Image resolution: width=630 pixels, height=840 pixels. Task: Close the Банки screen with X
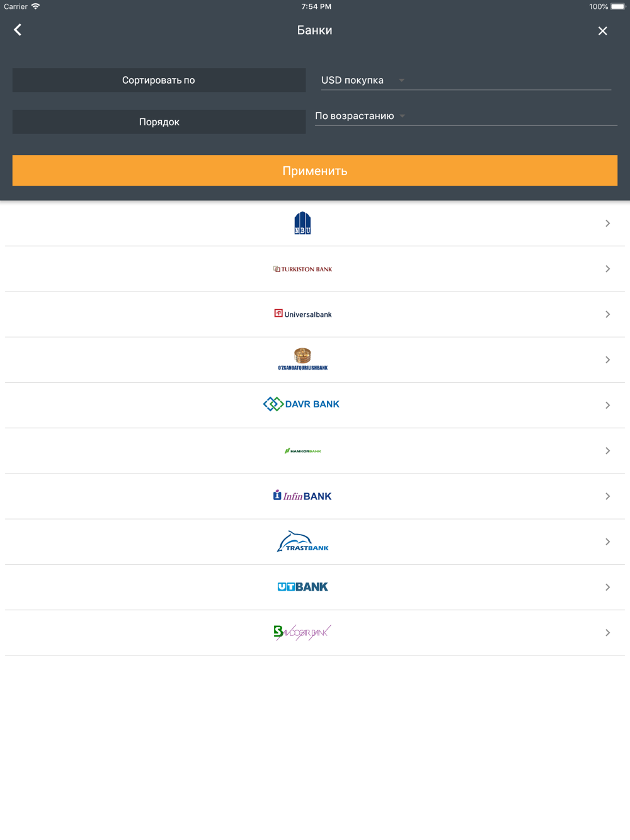(x=602, y=31)
